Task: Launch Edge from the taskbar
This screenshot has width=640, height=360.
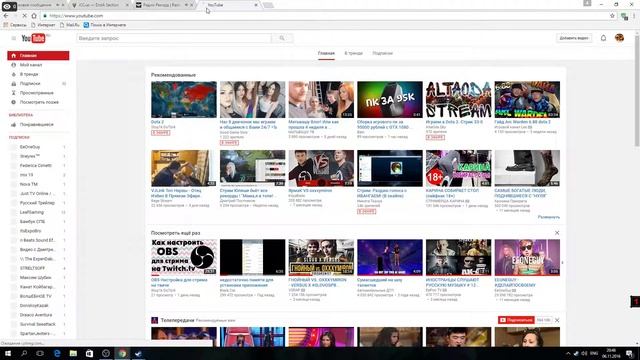Action: [x=57, y=353]
